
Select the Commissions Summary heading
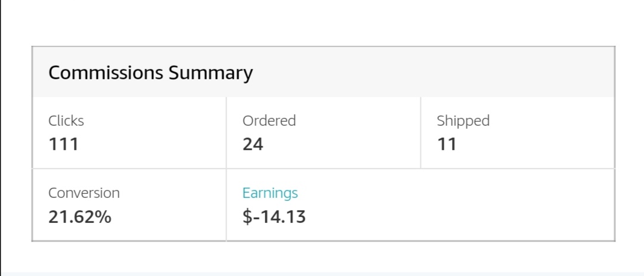click(150, 73)
